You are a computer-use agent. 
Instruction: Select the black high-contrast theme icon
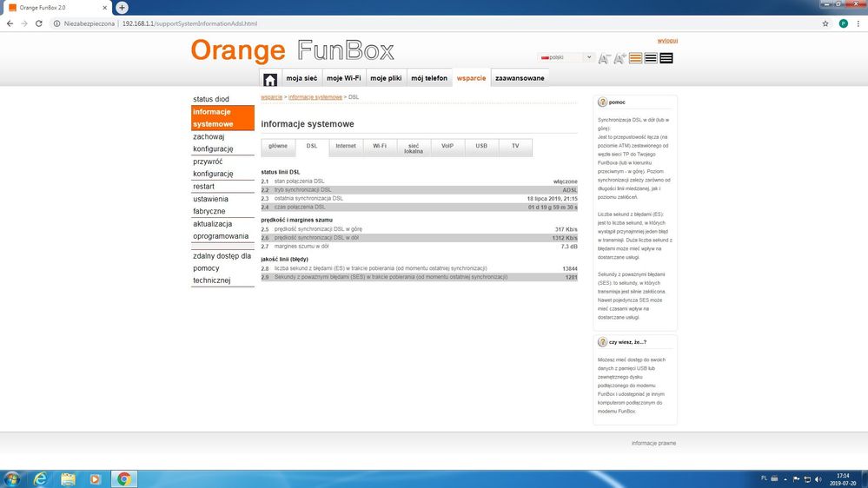(666, 58)
